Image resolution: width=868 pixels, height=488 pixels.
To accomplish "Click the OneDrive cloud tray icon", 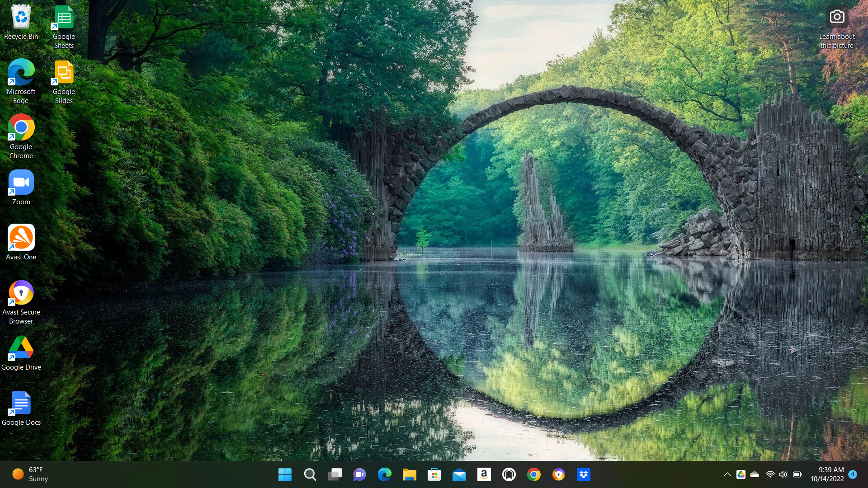I will (x=755, y=474).
